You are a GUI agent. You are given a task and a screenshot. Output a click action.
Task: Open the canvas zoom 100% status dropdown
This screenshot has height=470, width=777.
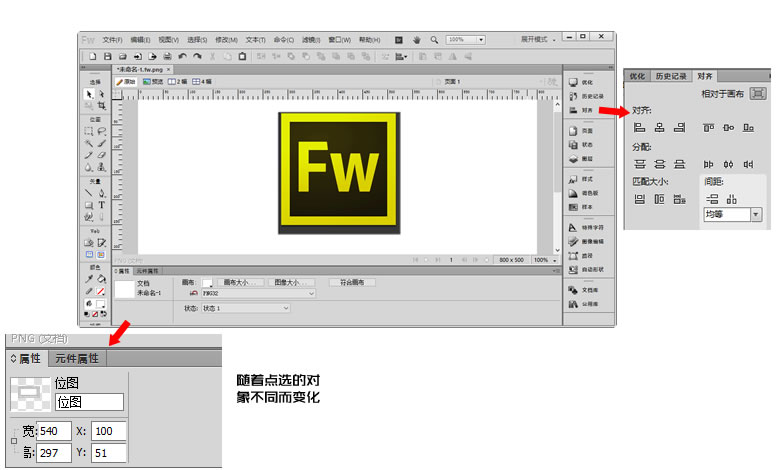pyautogui.click(x=545, y=260)
